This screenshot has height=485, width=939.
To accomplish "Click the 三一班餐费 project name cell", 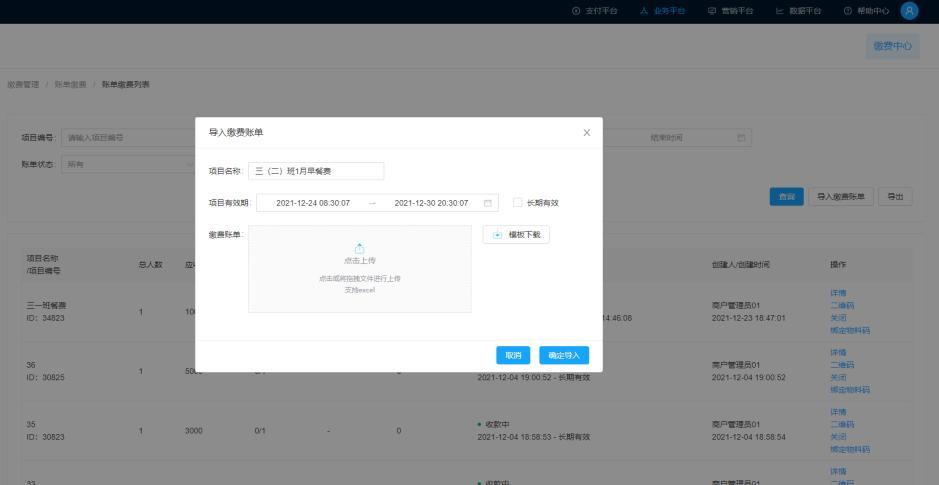I will [x=46, y=305].
